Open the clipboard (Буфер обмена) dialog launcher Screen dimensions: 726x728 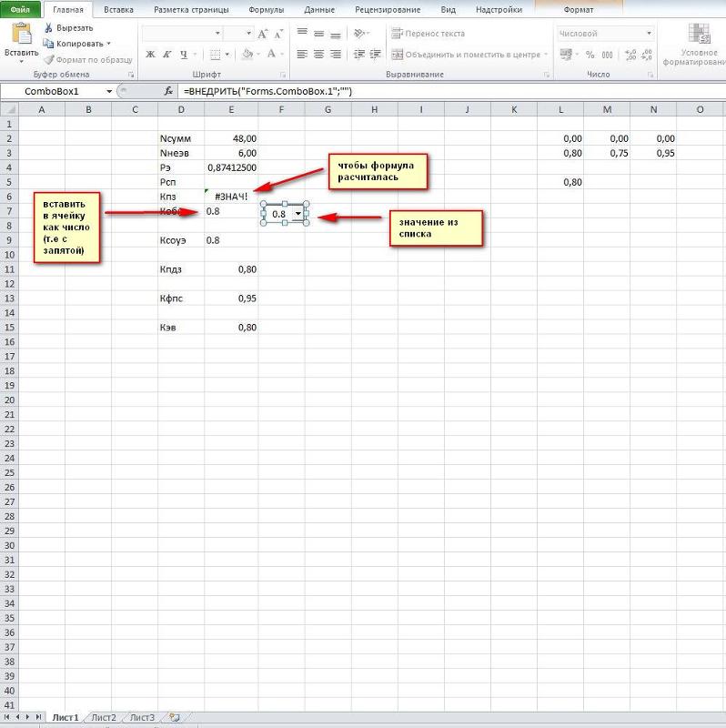tap(131, 75)
